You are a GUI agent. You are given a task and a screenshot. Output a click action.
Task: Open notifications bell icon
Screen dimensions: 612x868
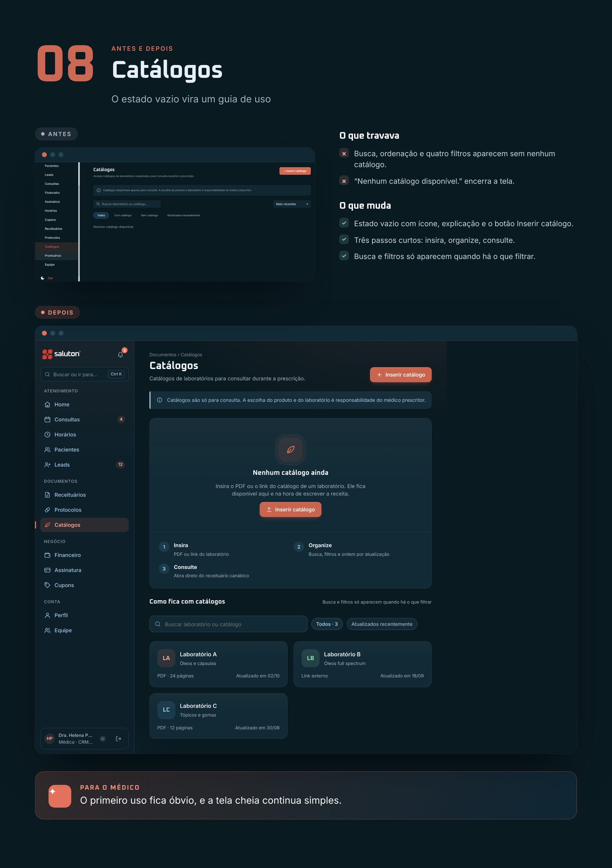(x=120, y=354)
